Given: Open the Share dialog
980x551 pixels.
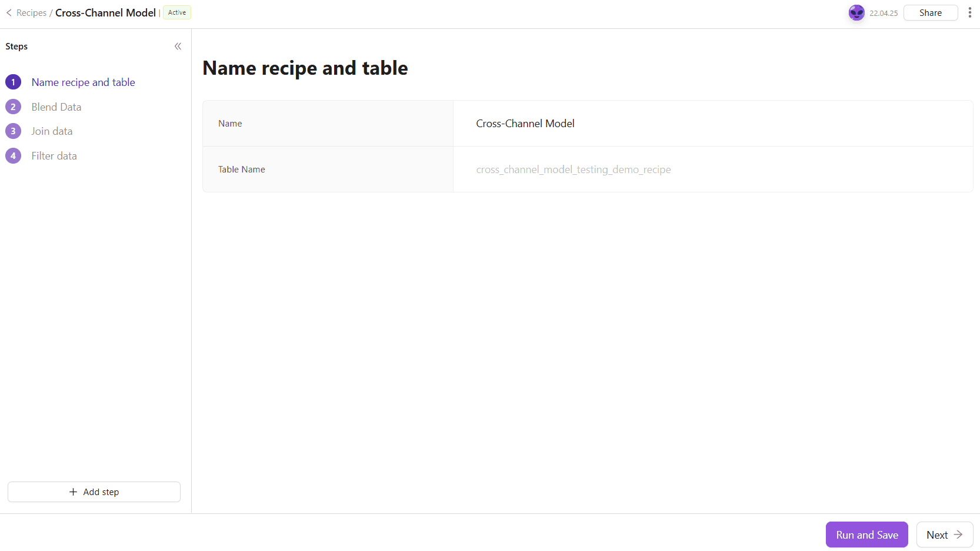Looking at the screenshot, I should tap(930, 13).
